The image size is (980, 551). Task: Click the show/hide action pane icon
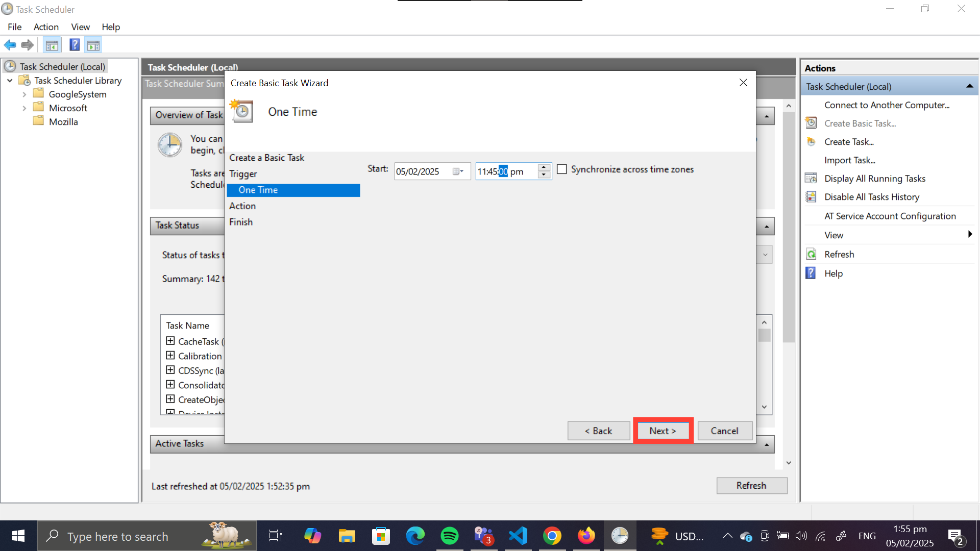93,45
